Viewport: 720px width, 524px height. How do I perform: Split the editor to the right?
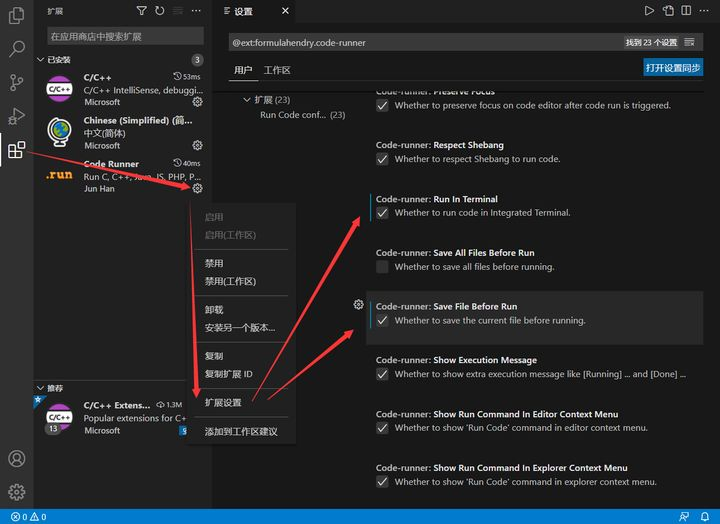(686, 11)
